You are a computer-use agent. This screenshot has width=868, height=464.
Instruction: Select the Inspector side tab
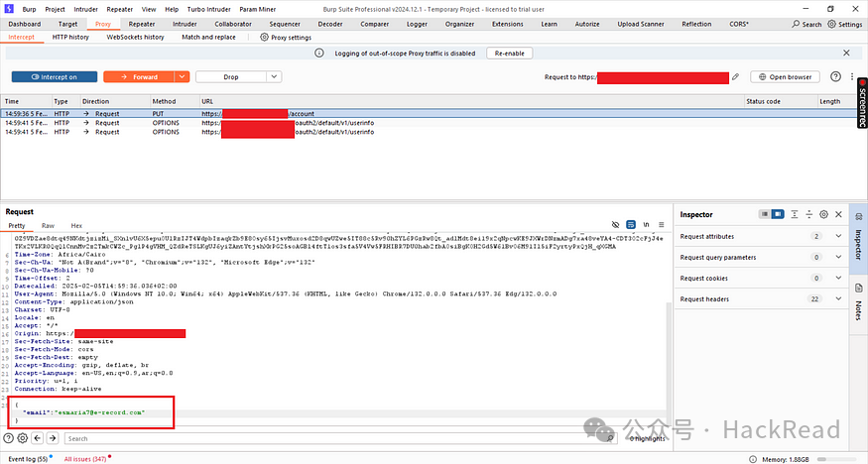[858, 238]
